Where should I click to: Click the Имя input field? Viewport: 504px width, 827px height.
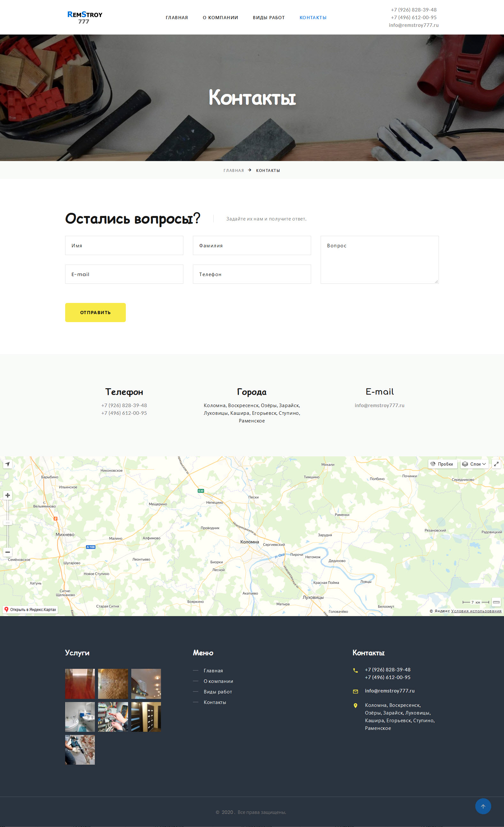point(124,246)
